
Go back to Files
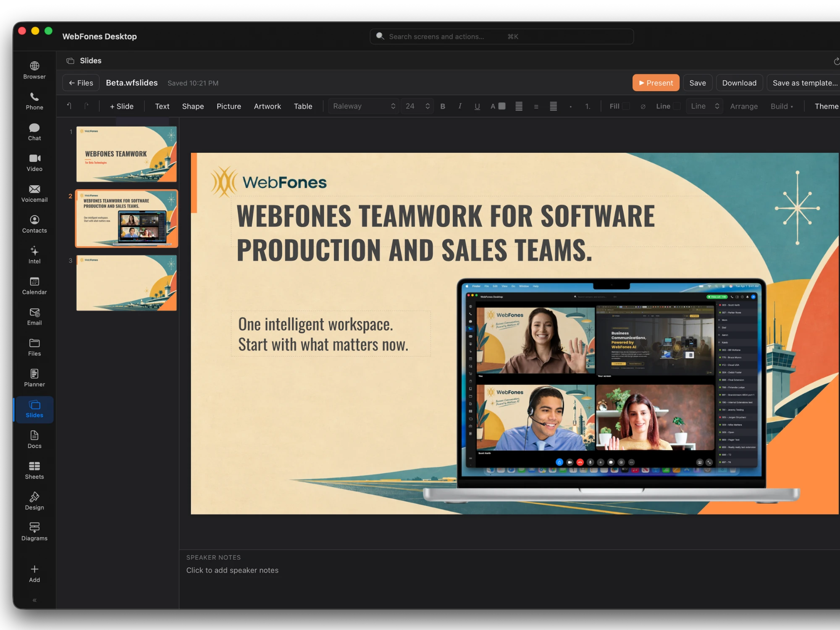click(81, 83)
